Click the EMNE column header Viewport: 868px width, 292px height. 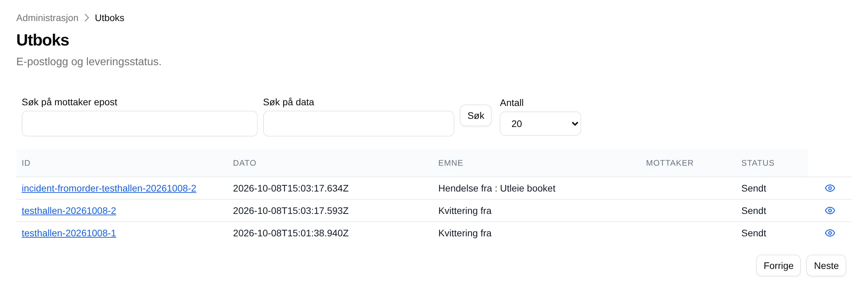pyautogui.click(x=451, y=163)
